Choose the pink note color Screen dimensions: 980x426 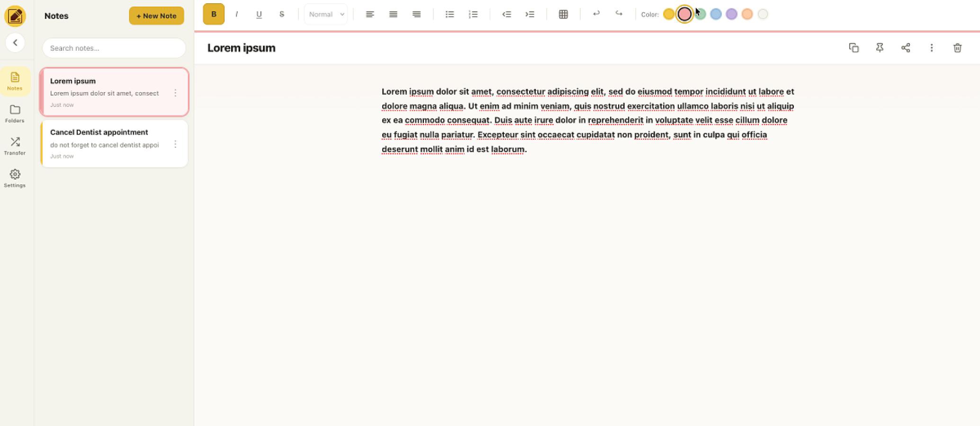(x=684, y=14)
